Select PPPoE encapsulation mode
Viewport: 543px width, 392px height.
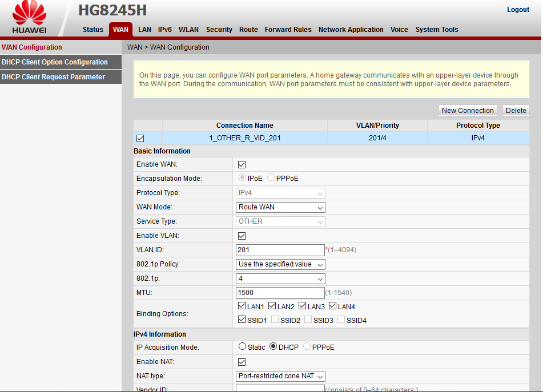point(271,177)
